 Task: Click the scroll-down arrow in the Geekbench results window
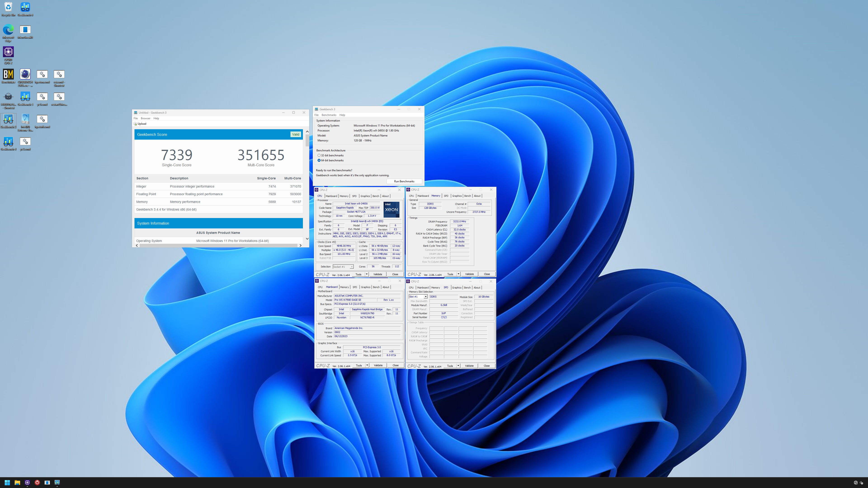click(x=307, y=239)
